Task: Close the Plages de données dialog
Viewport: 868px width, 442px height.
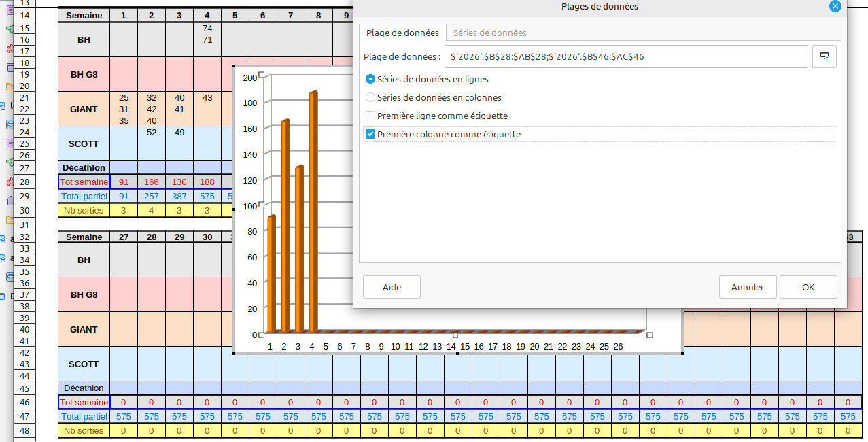Action: tap(835, 6)
